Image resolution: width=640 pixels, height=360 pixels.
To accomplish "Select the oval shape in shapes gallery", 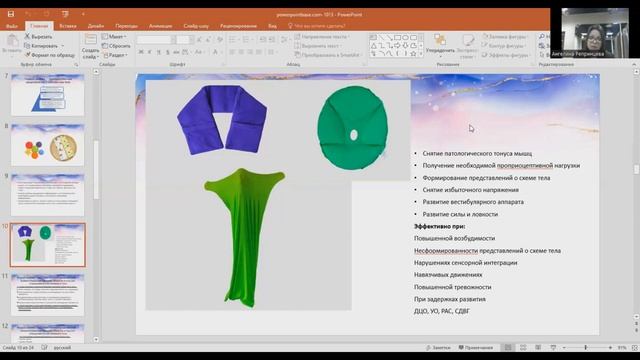I will (x=405, y=38).
